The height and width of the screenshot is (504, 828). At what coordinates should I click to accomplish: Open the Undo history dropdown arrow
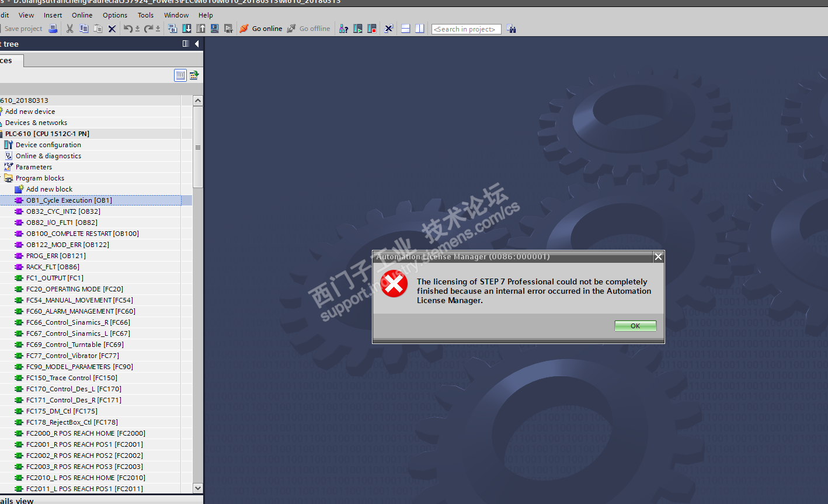[137, 29]
